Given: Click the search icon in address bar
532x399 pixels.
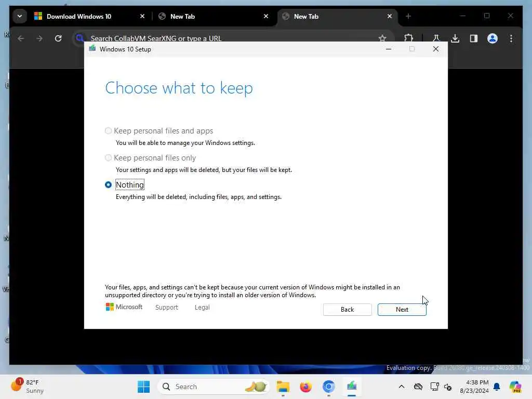Looking at the screenshot, I should click(80, 38).
